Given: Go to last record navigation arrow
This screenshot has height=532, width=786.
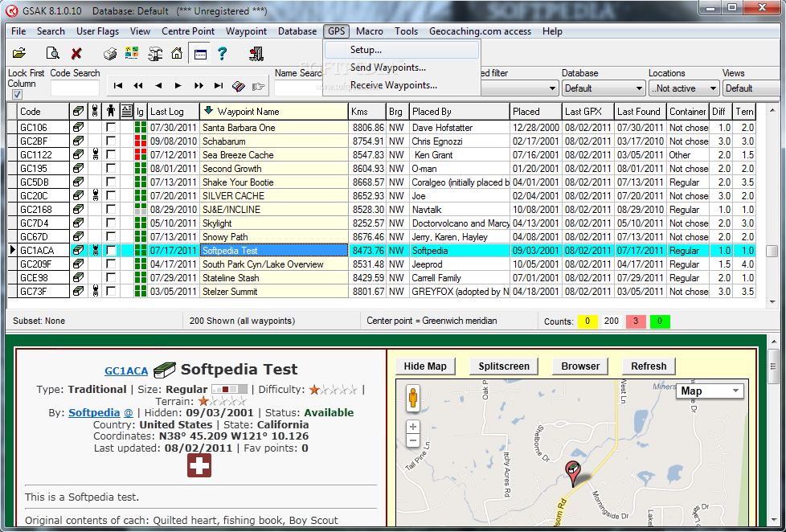Looking at the screenshot, I should (219, 86).
